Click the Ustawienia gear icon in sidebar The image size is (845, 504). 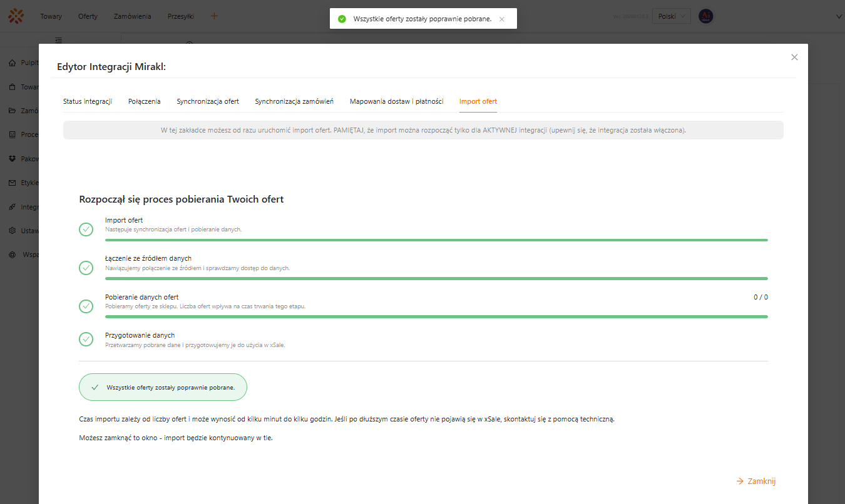(12, 231)
